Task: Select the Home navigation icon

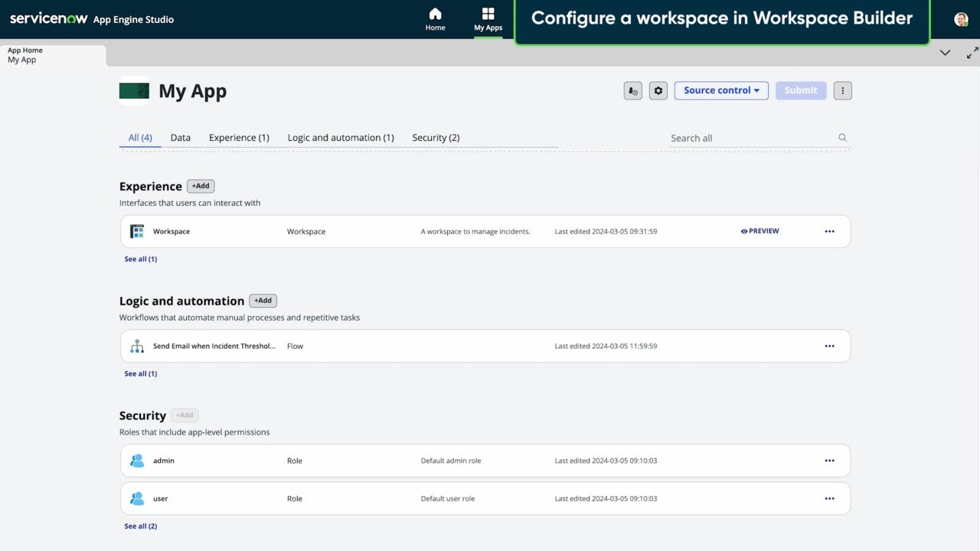Action: point(435,18)
